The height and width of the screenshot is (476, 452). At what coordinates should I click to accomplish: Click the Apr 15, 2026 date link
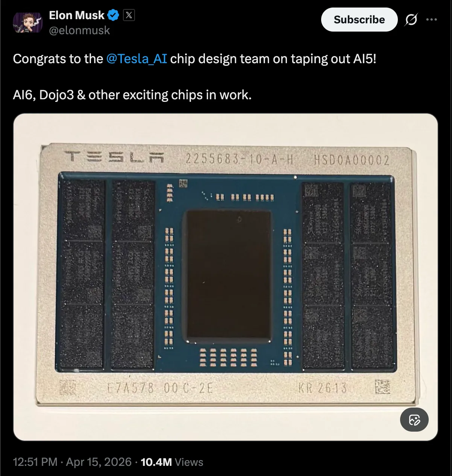pos(99,462)
